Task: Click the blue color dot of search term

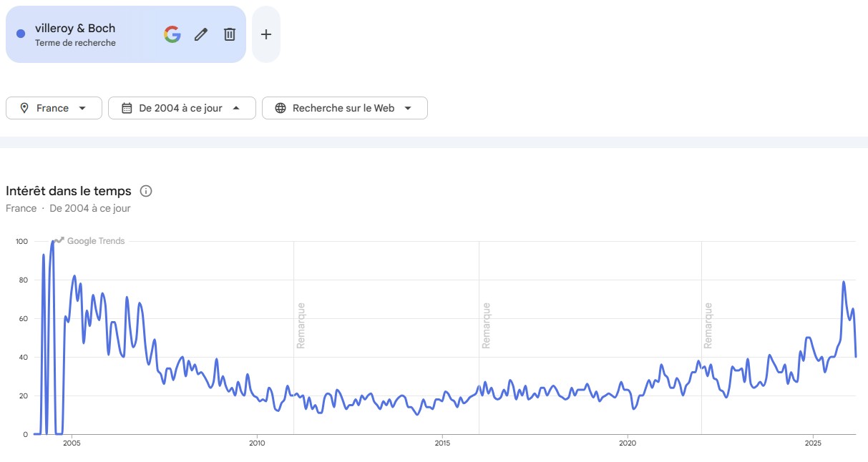Action: click(x=21, y=34)
